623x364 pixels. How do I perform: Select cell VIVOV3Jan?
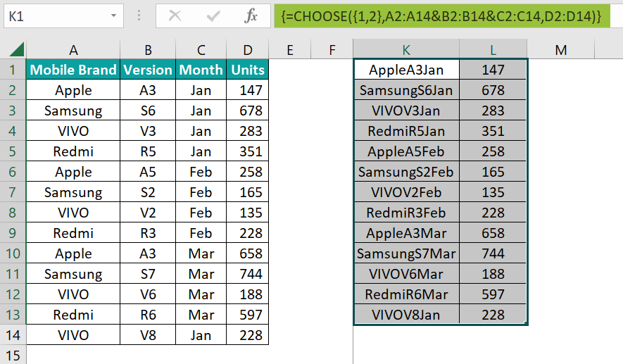(x=406, y=111)
